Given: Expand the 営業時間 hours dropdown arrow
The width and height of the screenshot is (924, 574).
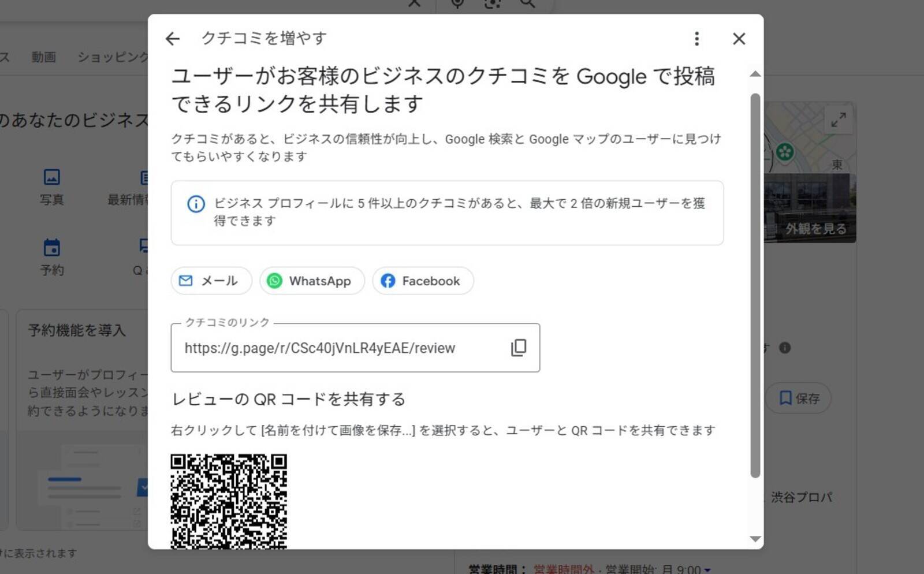Looking at the screenshot, I should [707, 569].
